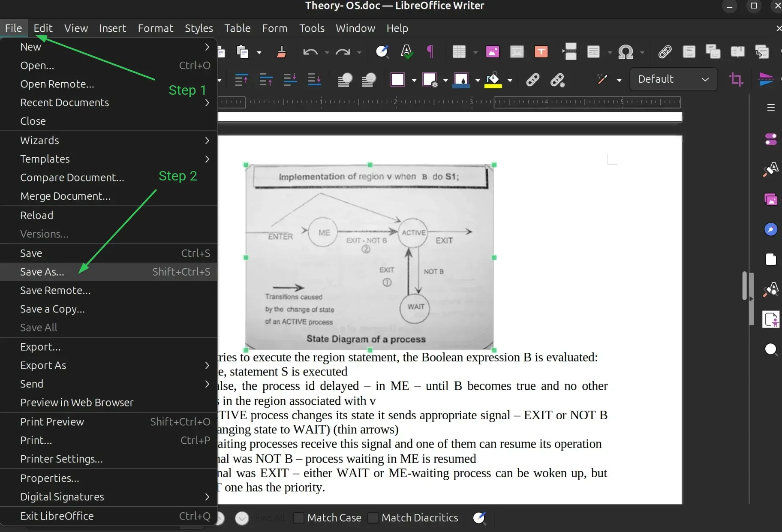Image resolution: width=782 pixels, height=532 pixels.
Task: Click the vertical document scrollbar thumb
Action: (745, 285)
